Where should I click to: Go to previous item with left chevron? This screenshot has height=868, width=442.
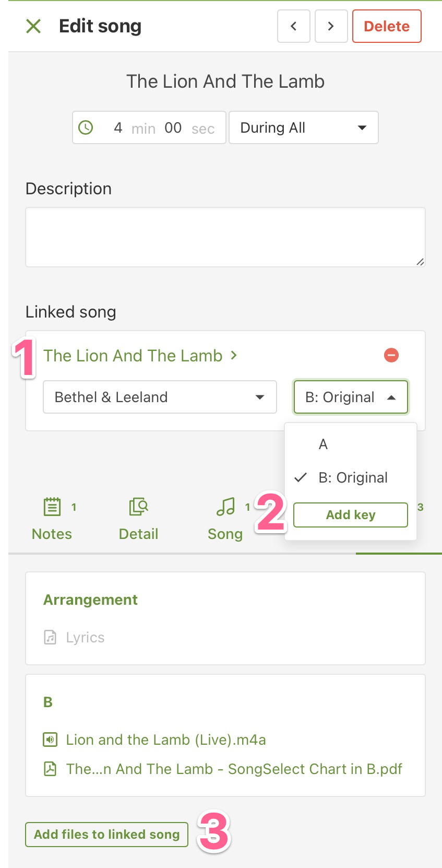point(294,26)
